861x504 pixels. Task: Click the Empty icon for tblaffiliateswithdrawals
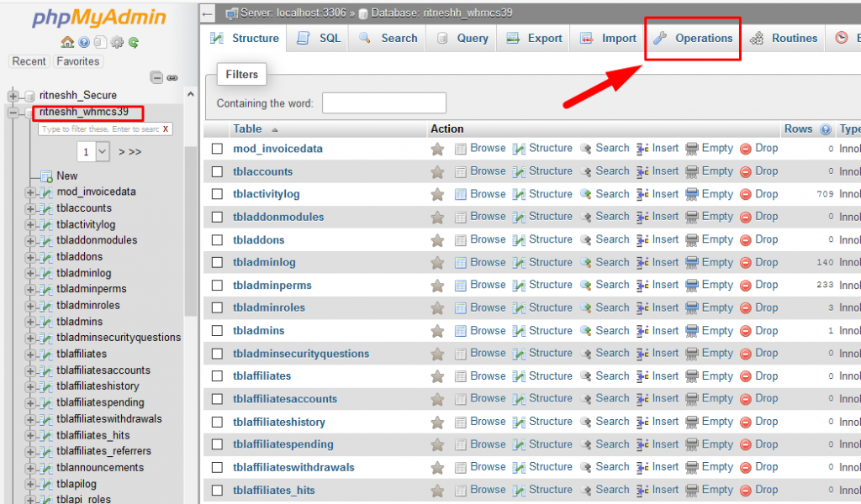(x=692, y=467)
